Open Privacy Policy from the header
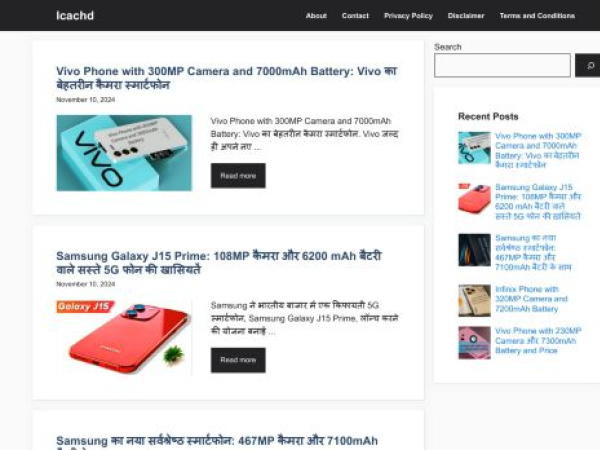Image resolution: width=600 pixels, height=450 pixels. pyautogui.click(x=408, y=16)
